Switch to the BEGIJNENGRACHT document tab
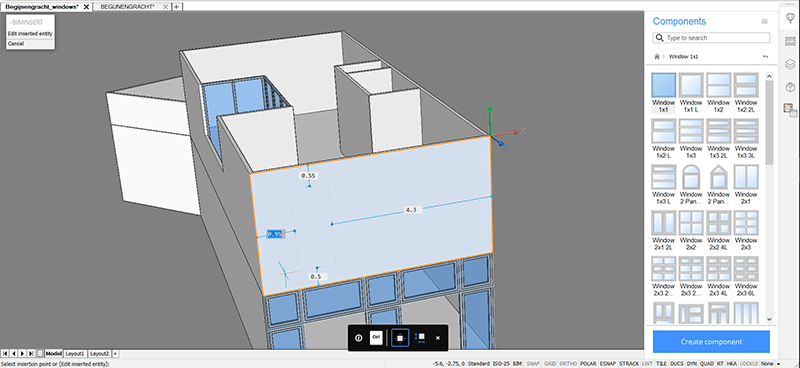This screenshot has height=368, width=800. pyautogui.click(x=128, y=6)
